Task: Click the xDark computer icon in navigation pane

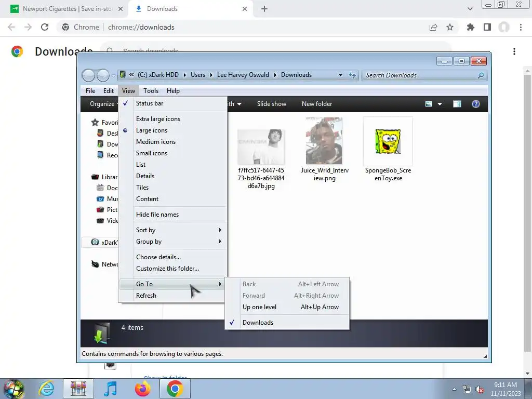Action: (x=95, y=242)
